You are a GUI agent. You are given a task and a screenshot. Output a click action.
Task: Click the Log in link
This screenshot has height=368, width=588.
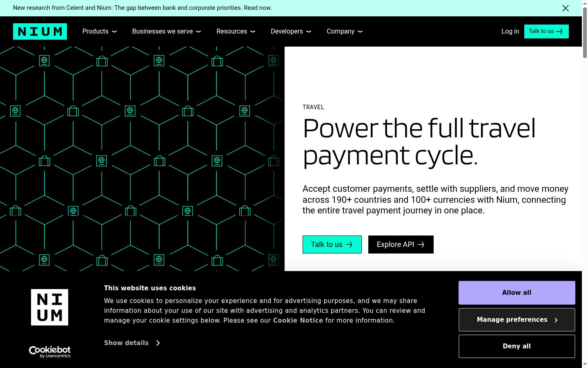[x=510, y=31]
